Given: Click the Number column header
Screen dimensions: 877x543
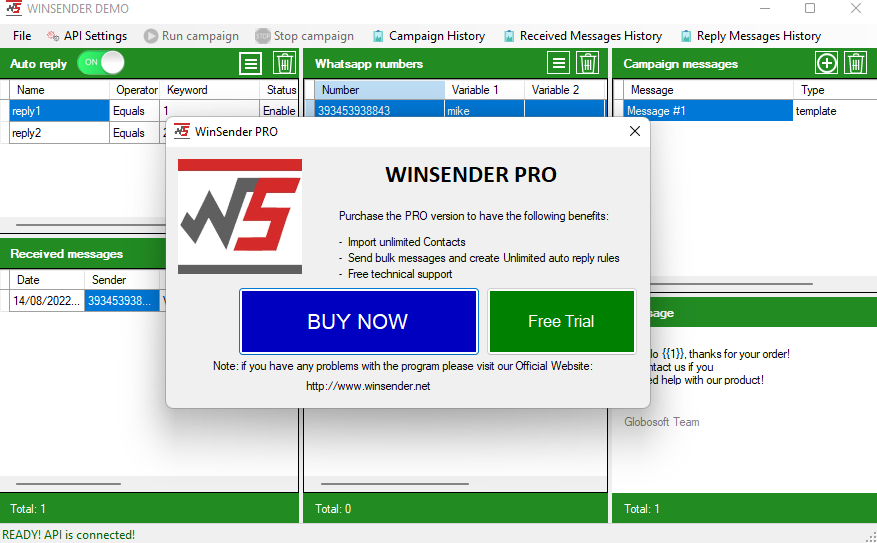Looking at the screenshot, I should [x=380, y=89].
